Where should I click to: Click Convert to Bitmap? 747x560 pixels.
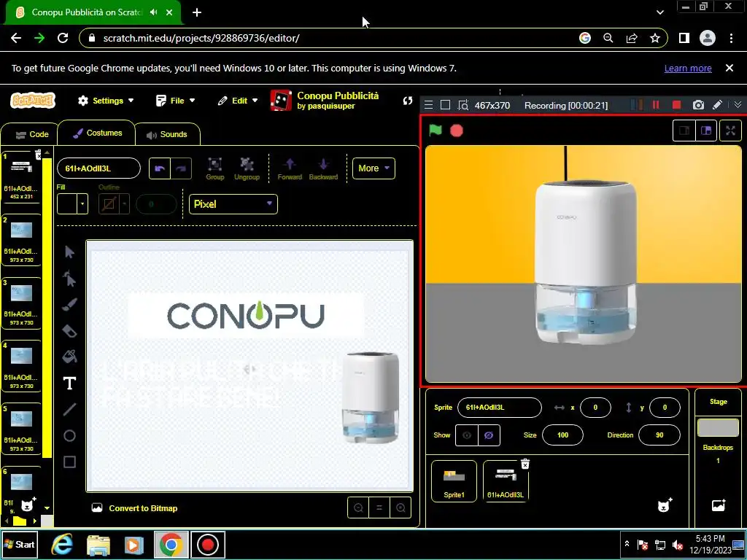[135, 508]
